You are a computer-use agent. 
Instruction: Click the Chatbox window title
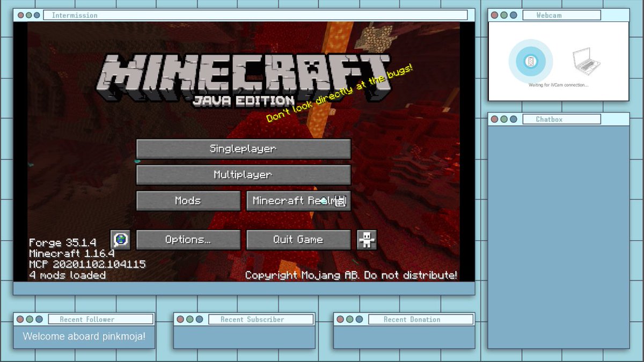pyautogui.click(x=549, y=119)
